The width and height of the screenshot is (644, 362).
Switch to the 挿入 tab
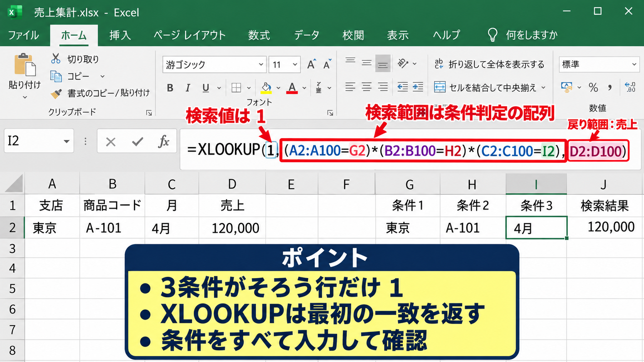pyautogui.click(x=120, y=35)
